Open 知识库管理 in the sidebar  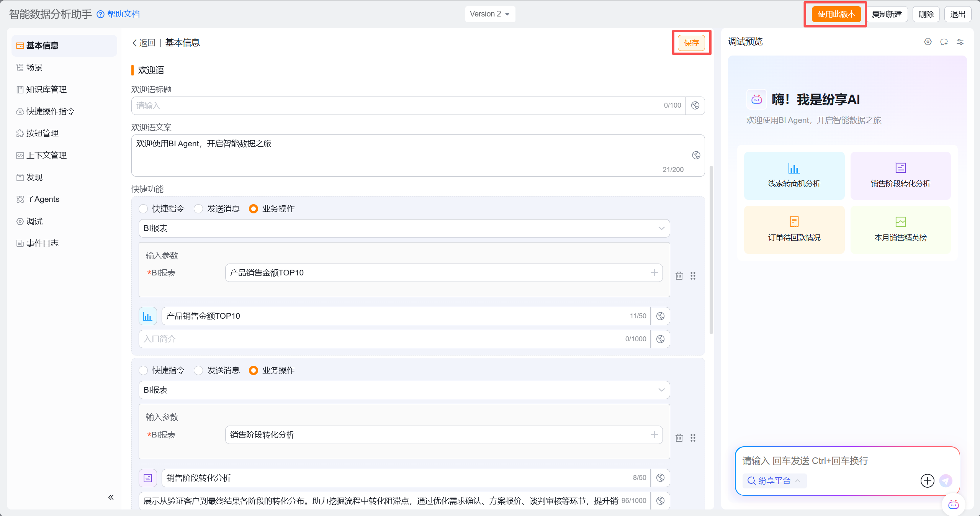point(46,90)
